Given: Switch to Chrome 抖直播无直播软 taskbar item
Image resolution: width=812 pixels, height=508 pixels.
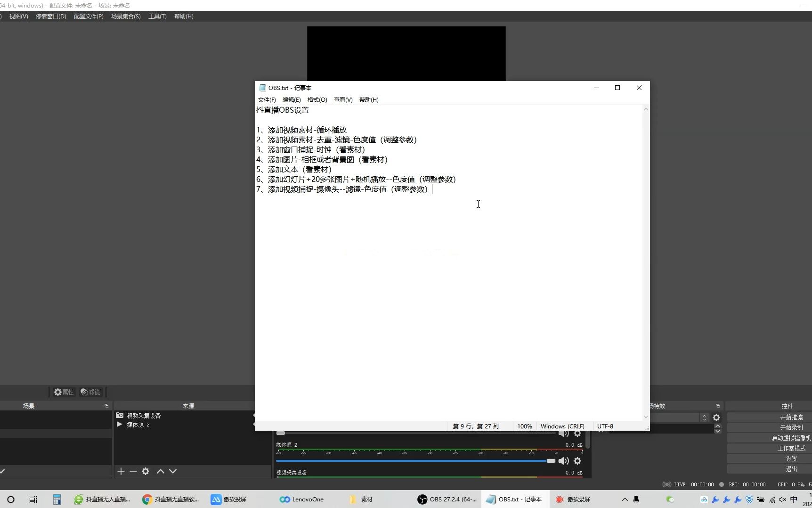Looking at the screenshot, I should click(171, 500).
